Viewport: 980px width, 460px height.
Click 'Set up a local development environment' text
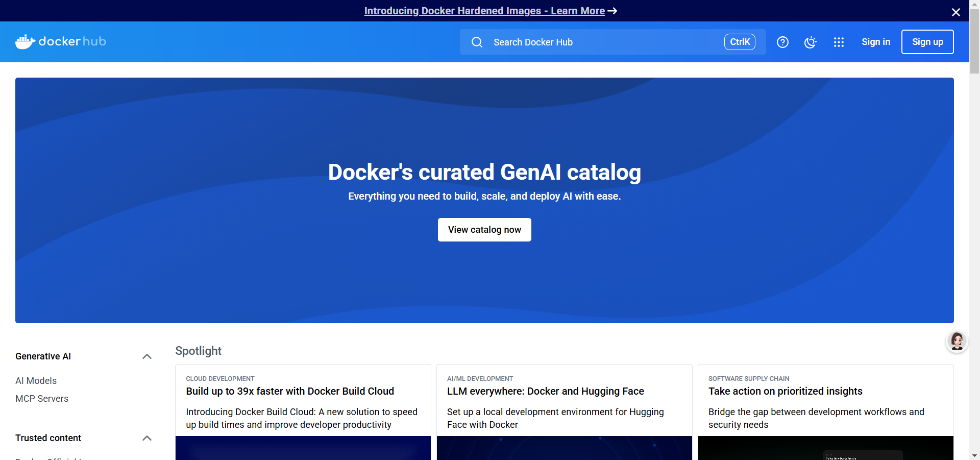tap(555, 418)
